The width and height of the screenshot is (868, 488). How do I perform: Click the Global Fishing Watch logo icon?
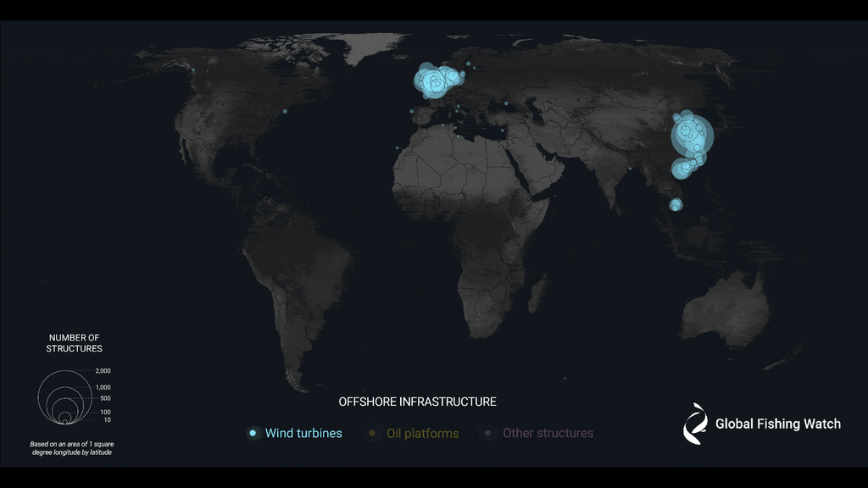click(695, 424)
